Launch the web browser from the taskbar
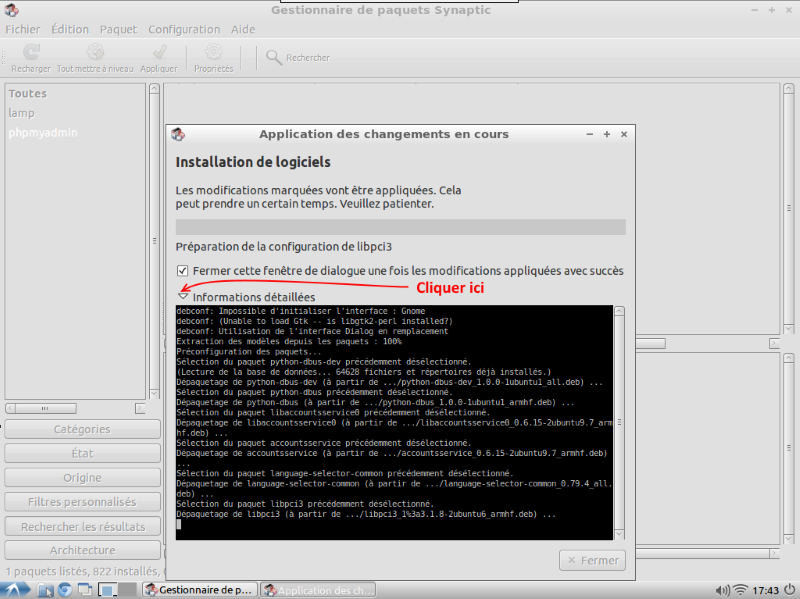The image size is (800, 599). (x=65, y=590)
